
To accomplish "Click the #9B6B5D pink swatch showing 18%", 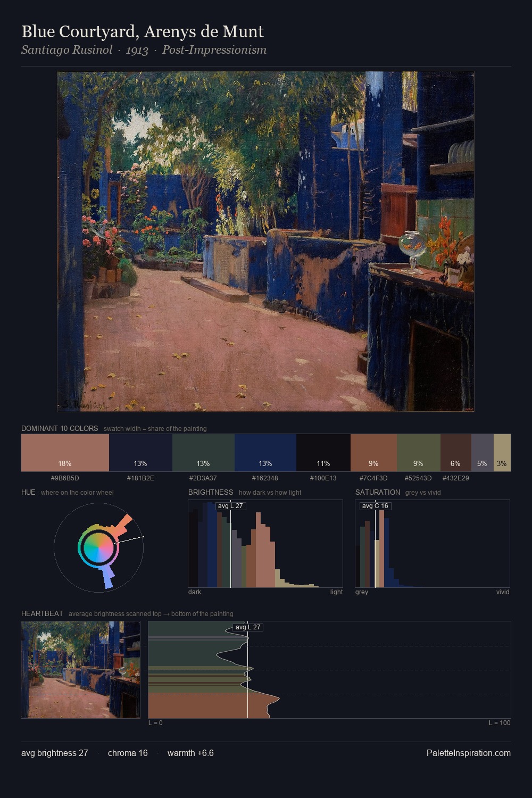I will pos(65,453).
